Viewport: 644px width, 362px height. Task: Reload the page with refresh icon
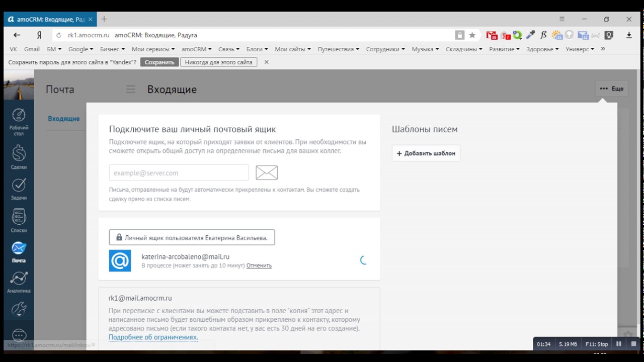(x=59, y=35)
